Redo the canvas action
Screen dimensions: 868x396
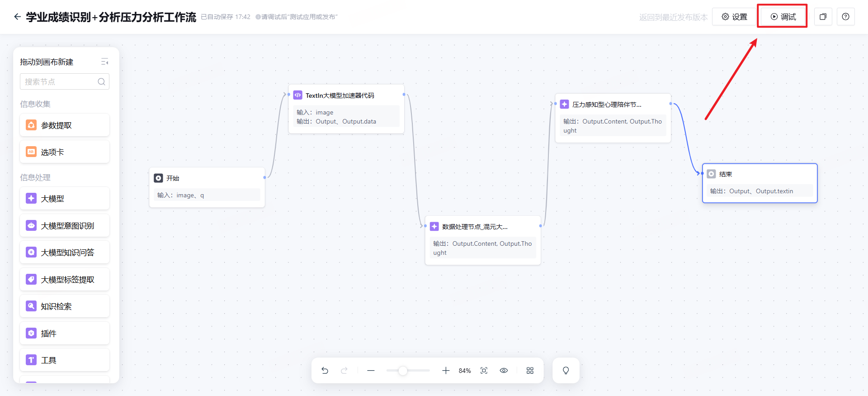pos(344,371)
